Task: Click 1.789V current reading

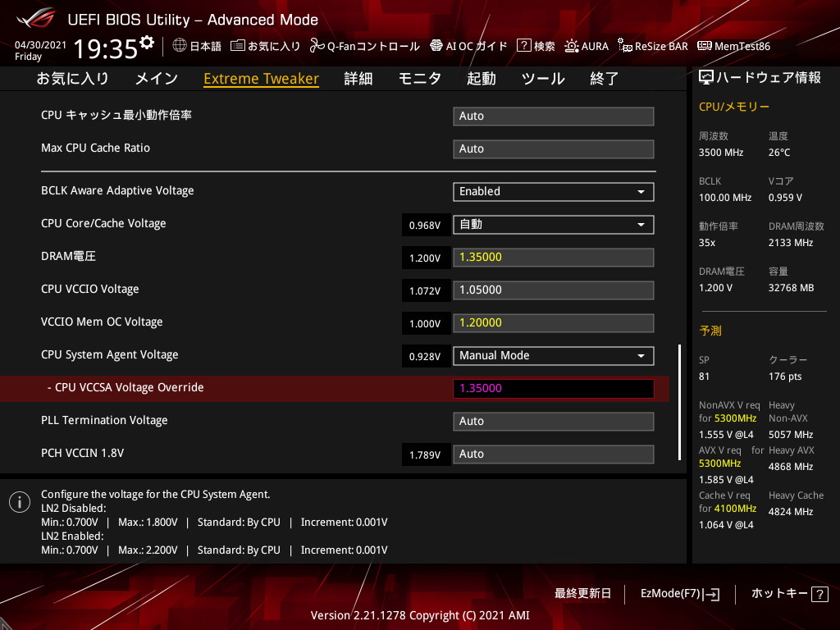Action: point(425,454)
